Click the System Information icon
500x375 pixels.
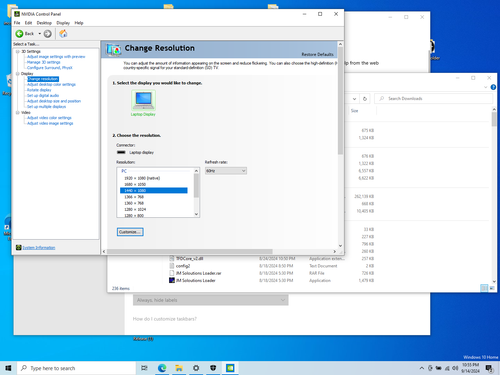point(19,247)
